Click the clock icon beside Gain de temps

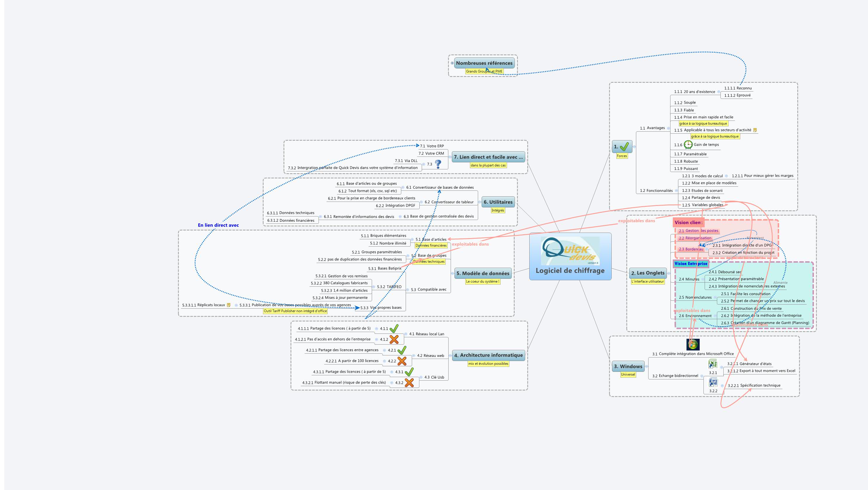[x=688, y=145]
